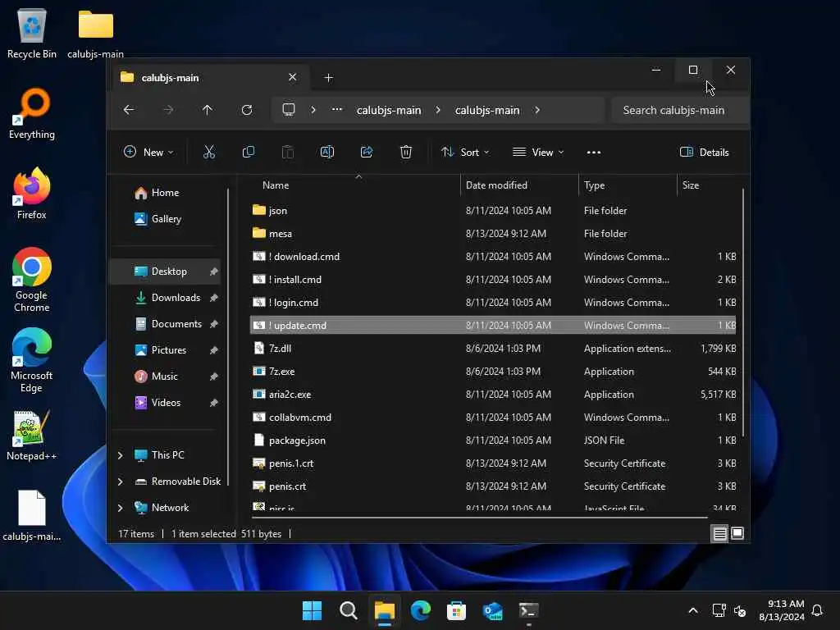Sort by the Date modified column header

(x=518, y=185)
